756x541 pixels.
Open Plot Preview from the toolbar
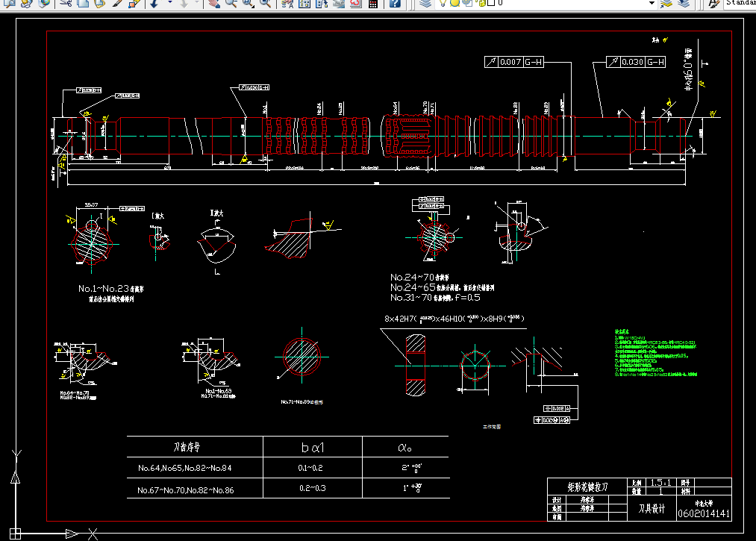click(x=10, y=3)
